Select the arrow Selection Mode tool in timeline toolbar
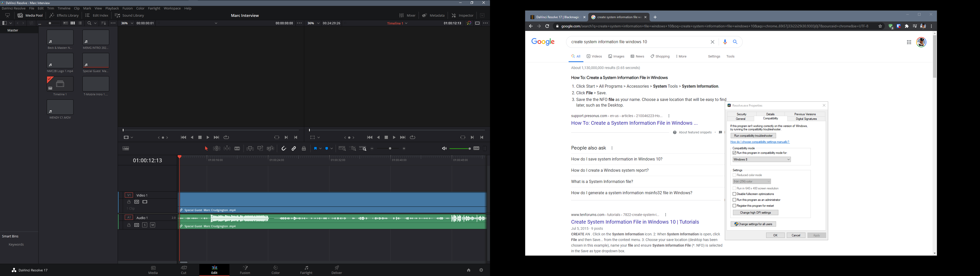Viewport: 980px width, 276px height. coord(206,149)
